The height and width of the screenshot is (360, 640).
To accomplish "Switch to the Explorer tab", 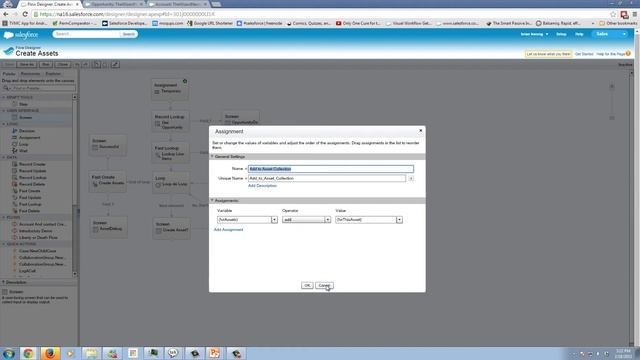I will pyautogui.click(x=53, y=74).
